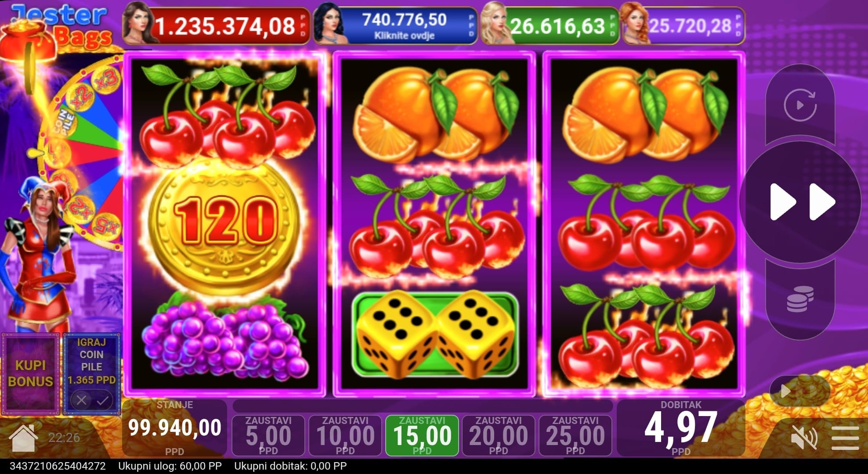Viewport: 868px width, 474px height.
Task: Select the 10,00 PPD bet
Action: (x=345, y=435)
